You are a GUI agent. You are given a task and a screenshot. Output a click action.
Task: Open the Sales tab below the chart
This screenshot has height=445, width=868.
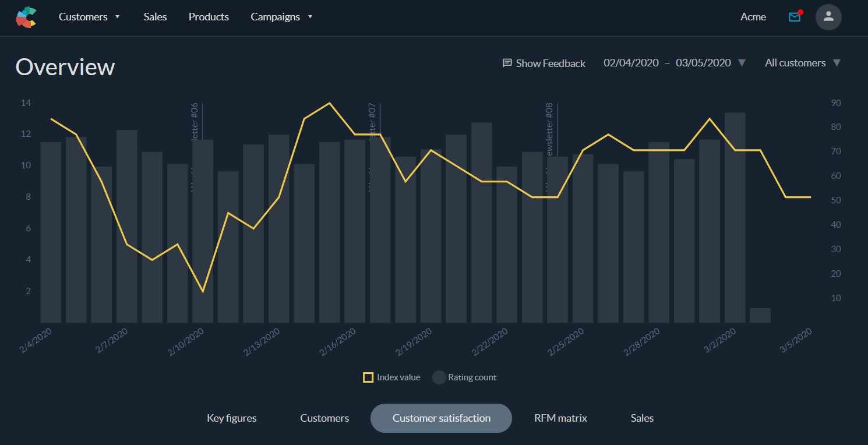[x=642, y=418]
